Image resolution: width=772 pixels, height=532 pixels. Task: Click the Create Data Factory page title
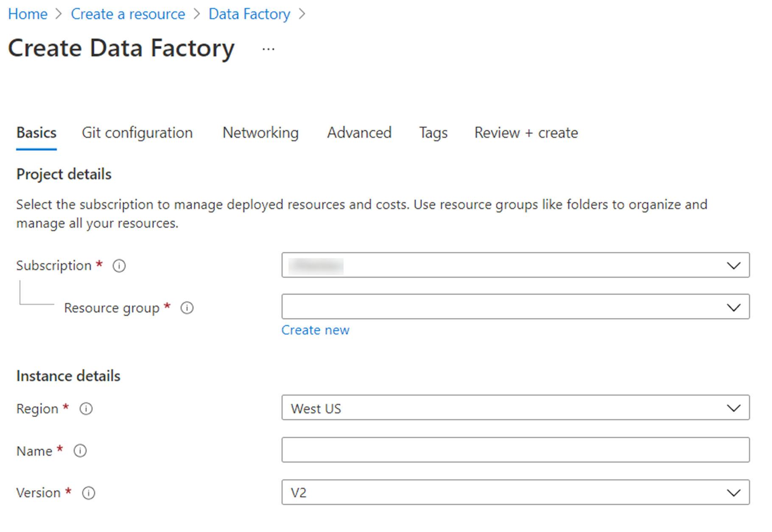pyautogui.click(x=121, y=48)
